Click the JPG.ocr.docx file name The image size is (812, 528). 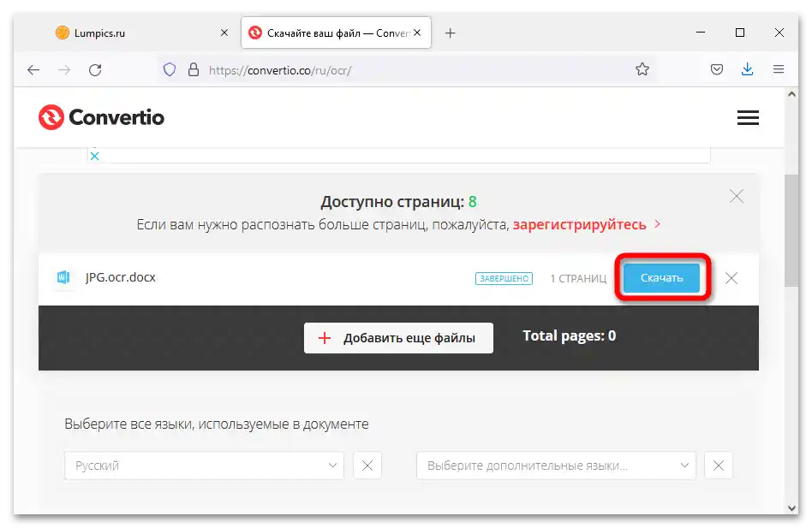point(121,277)
